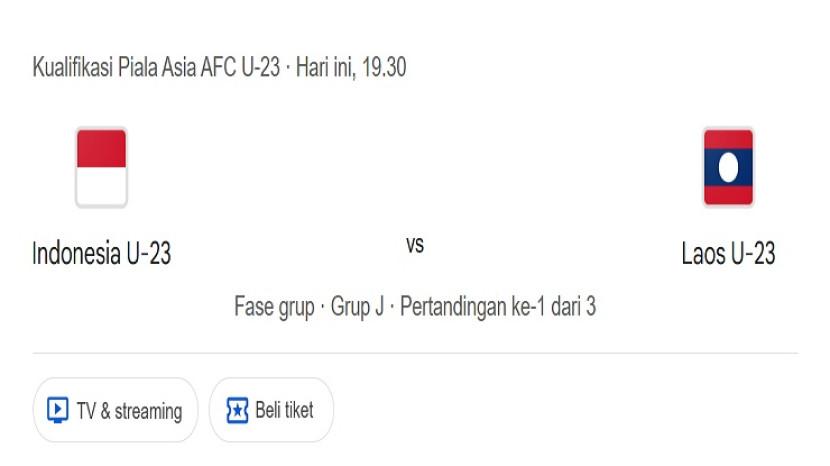Click Pertandingan ke-1 dari 3 text
The width and height of the screenshot is (830, 466).
point(498,306)
